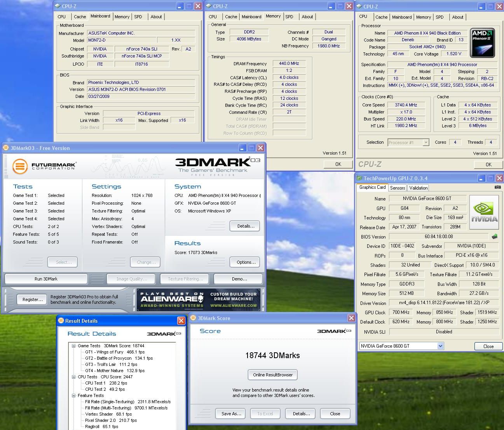
Task: Click Run 3DMark button
Action: 46,279
